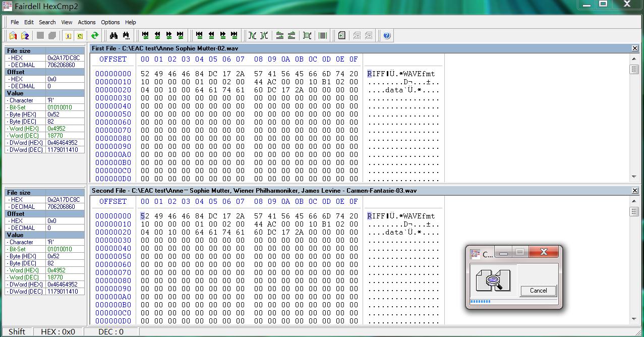Click the text lines list toolbar icon
This screenshot has width=644, height=337.
point(323,35)
